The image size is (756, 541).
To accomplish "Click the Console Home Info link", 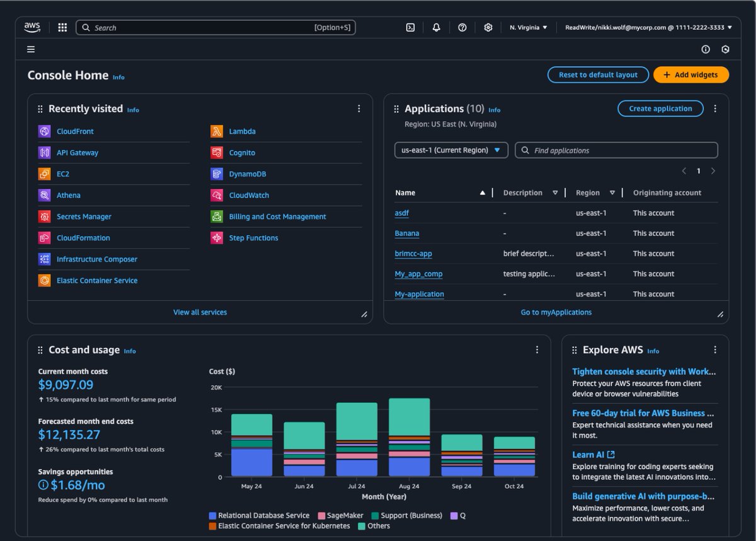I will [118, 78].
